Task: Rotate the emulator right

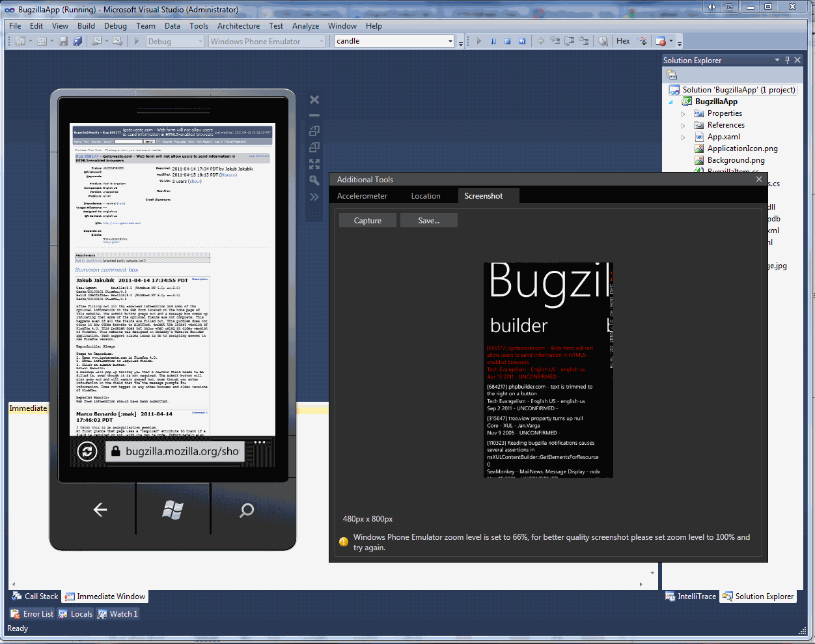Action: [314, 147]
